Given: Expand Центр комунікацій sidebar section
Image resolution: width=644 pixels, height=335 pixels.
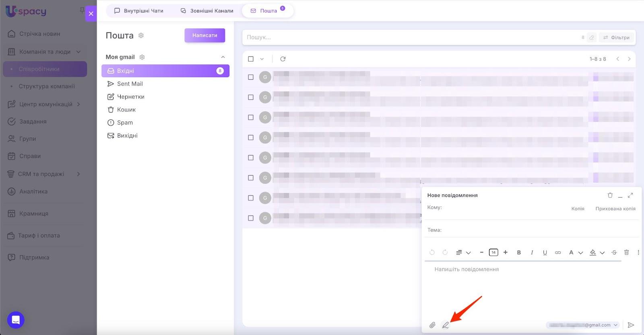Looking at the screenshot, I should [78, 104].
